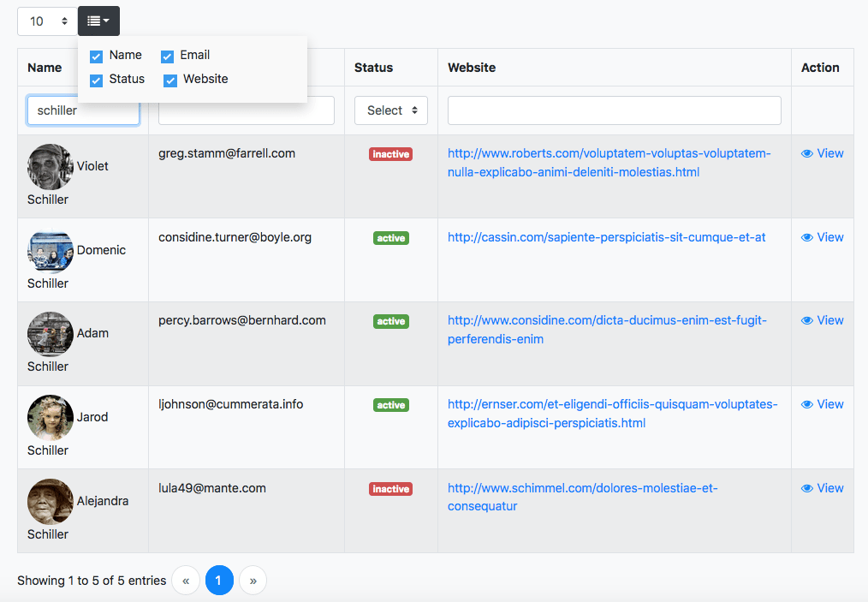Click the eye icon in Alejandra Schiller's row
Viewport: 868px width, 602px height.
tap(807, 488)
